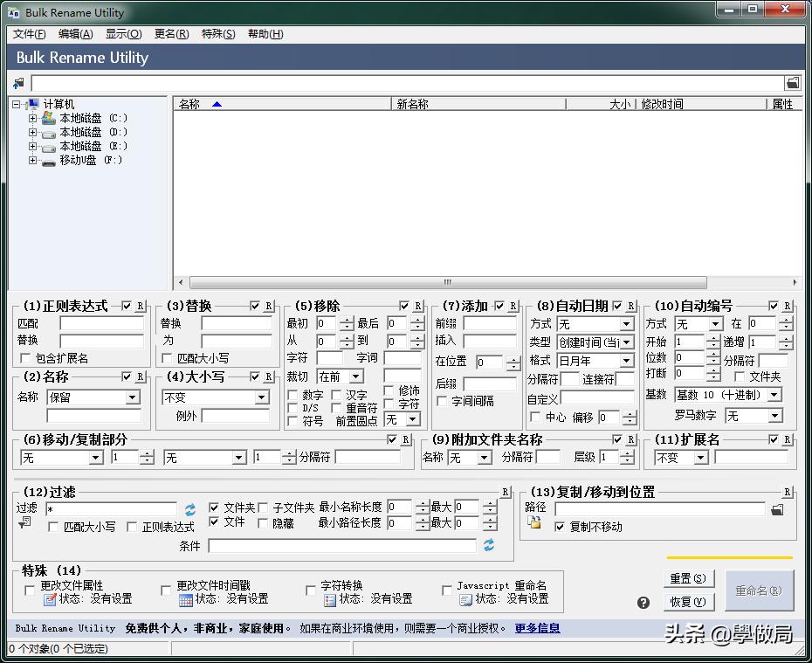Open the 特殊(S) menu
Screen dimensions: 812x663
(217, 34)
